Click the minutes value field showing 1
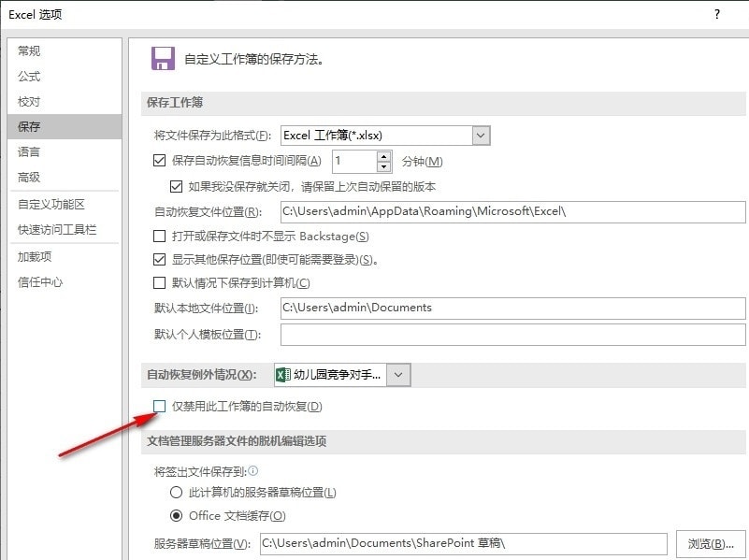 point(355,162)
